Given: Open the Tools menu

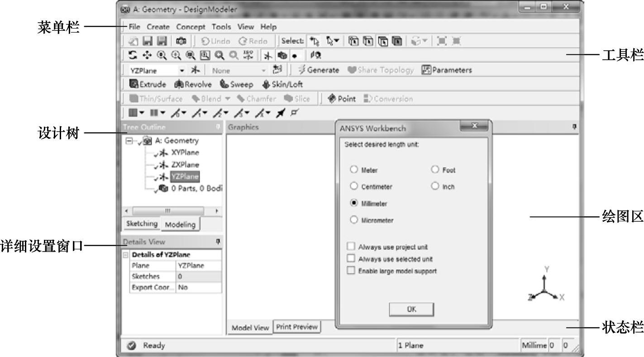Looking at the screenshot, I should coord(221,27).
